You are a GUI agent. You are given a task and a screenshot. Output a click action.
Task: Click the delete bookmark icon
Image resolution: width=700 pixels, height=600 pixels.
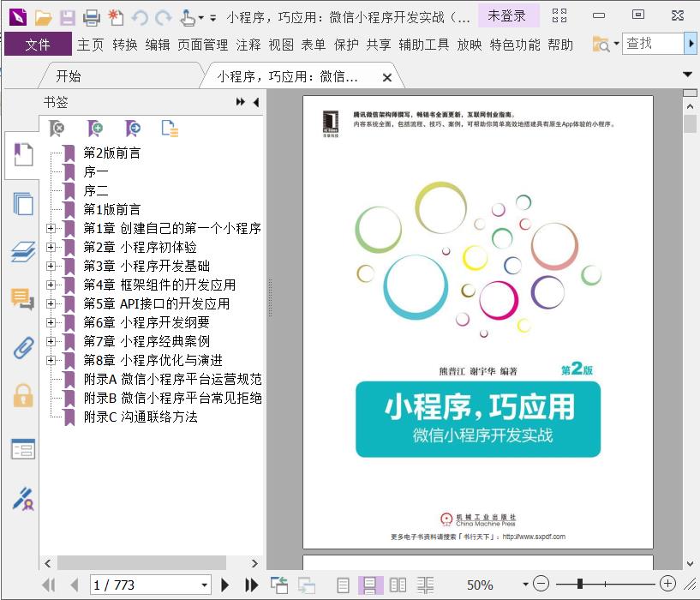[x=57, y=129]
